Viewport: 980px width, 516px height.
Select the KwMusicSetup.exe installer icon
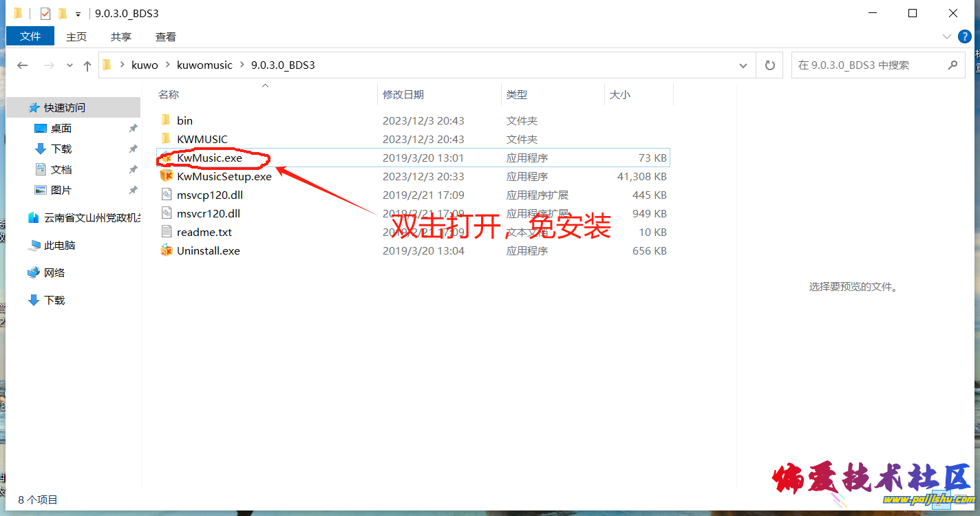165,177
